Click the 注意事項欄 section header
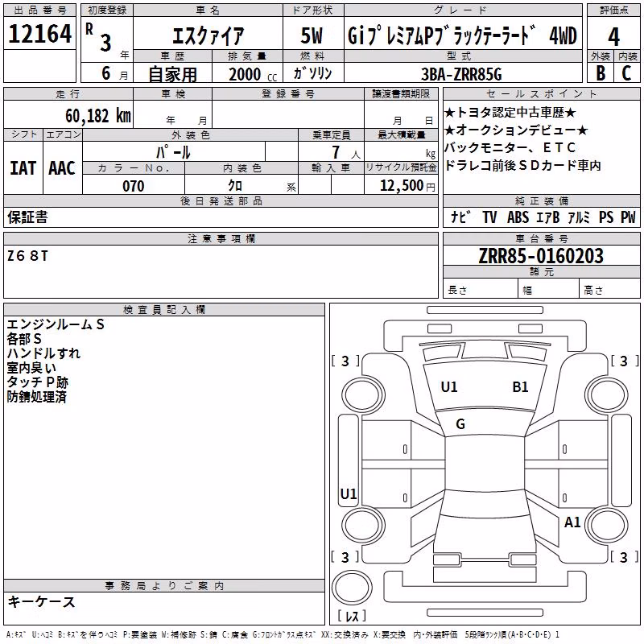 click(221, 238)
